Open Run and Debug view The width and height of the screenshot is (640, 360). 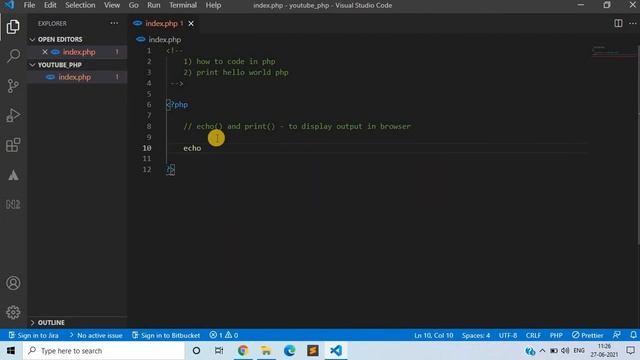pyautogui.click(x=13, y=115)
